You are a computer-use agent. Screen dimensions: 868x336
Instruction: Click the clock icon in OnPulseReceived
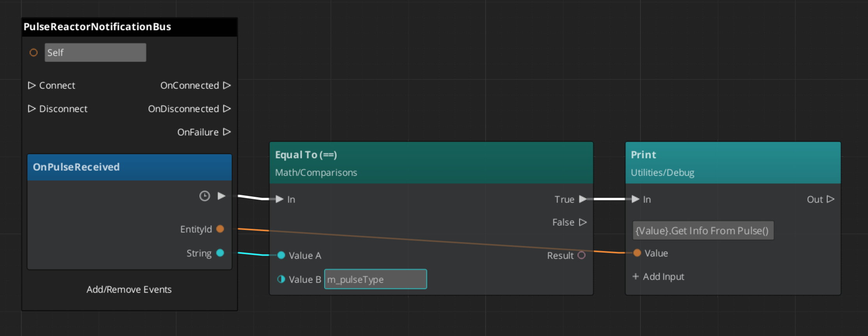(x=204, y=196)
